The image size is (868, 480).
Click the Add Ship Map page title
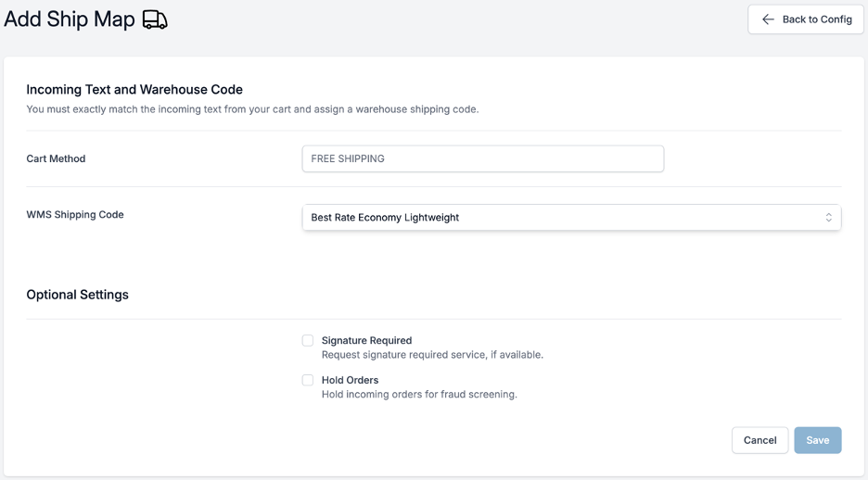(x=70, y=19)
